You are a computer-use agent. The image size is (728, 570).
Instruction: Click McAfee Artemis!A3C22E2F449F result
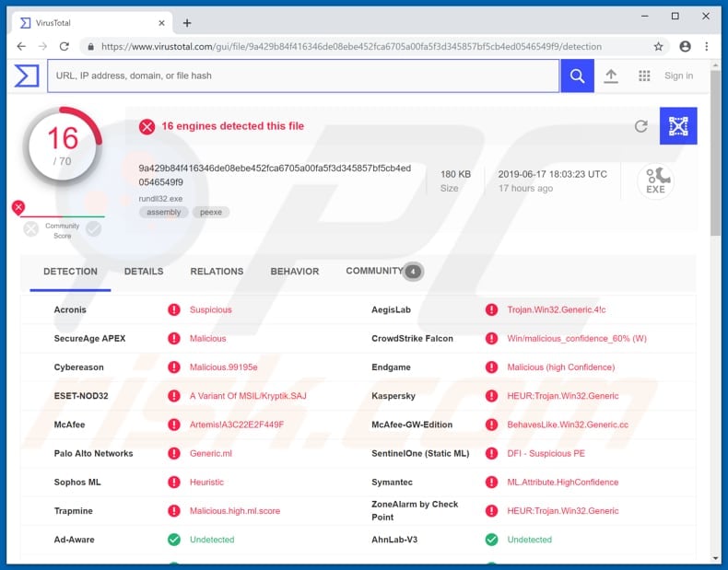pyautogui.click(x=237, y=425)
